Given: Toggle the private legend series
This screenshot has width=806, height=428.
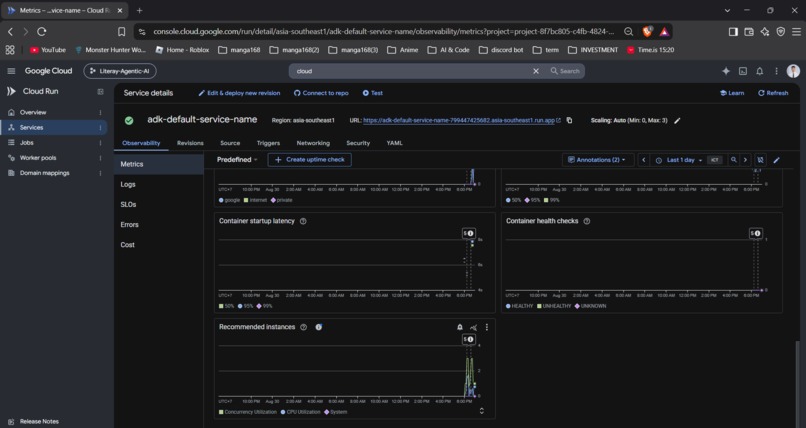Looking at the screenshot, I should [281, 200].
